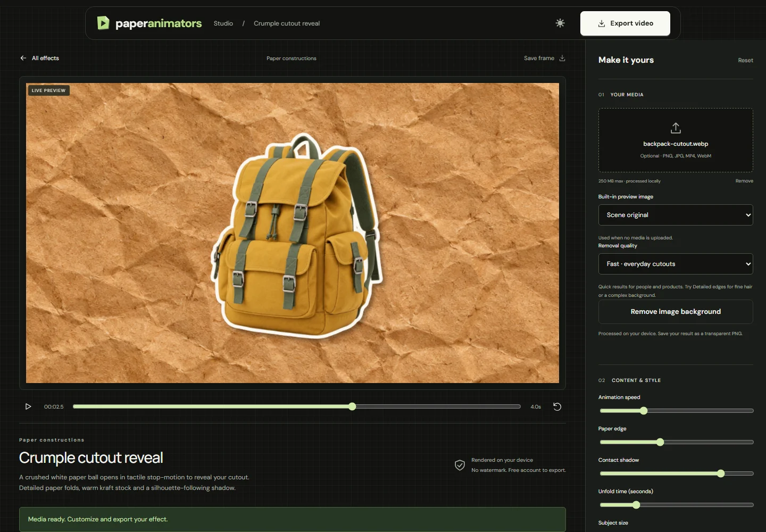Remove the uploaded backpack-cutout.webp media
This screenshot has height=532, width=766.
[744, 181]
